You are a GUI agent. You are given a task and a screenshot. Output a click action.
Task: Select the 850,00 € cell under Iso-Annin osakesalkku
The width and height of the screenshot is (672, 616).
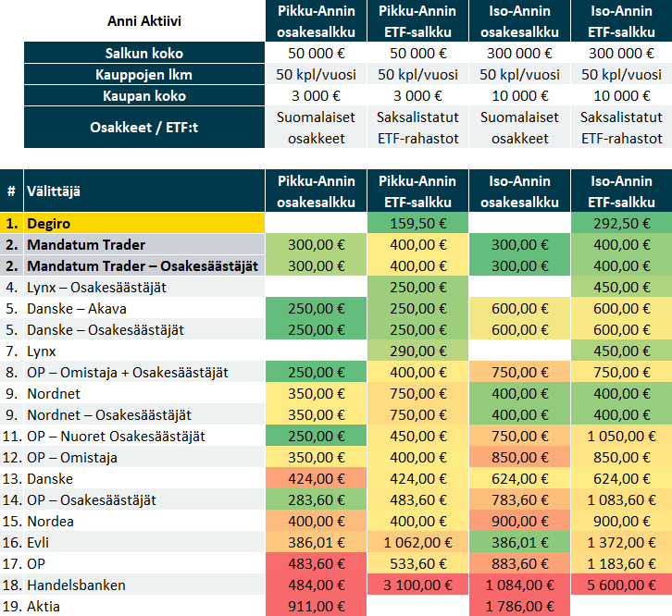pyautogui.click(x=519, y=458)
